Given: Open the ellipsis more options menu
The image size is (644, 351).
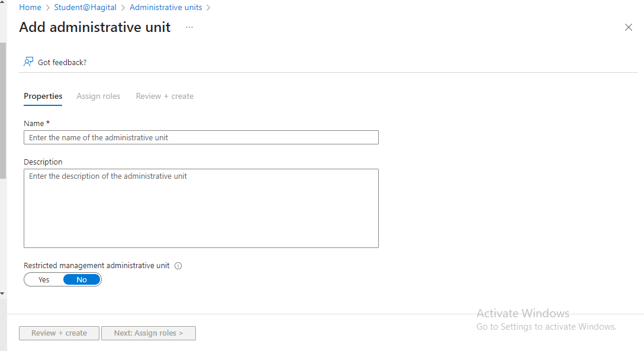Looking at the screenshot, I should [x=189, y=27].
